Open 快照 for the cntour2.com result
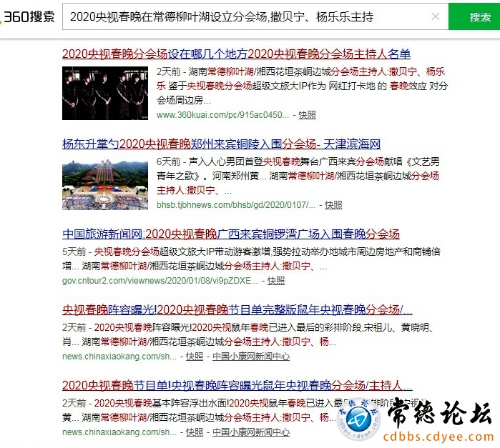500x448 pixels. point(276,281)
